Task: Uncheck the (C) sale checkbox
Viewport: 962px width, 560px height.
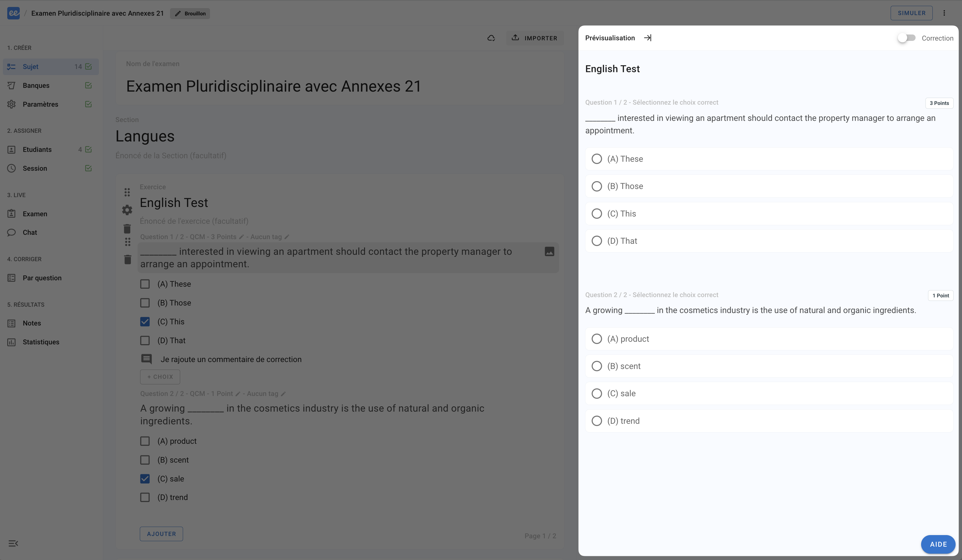Action: (145, 478)
